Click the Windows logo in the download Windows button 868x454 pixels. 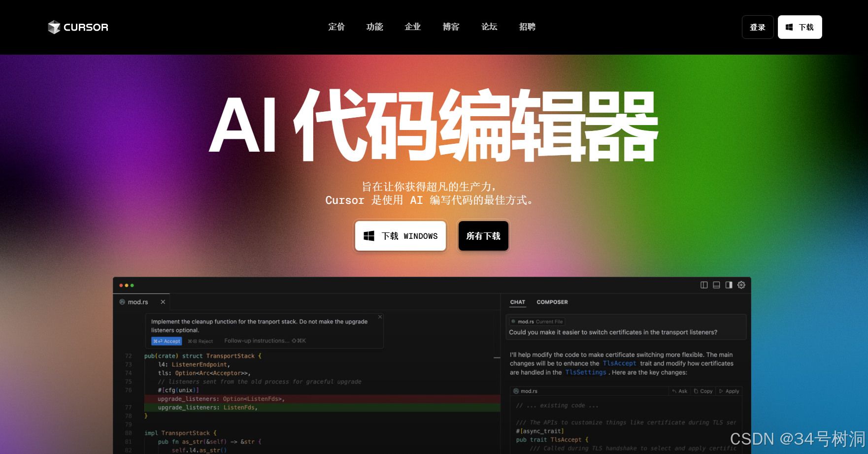coord(369,236)
